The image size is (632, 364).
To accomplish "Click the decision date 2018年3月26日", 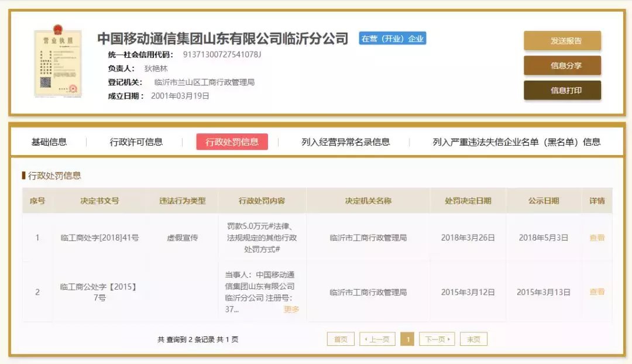I will [x=468, y=238].
